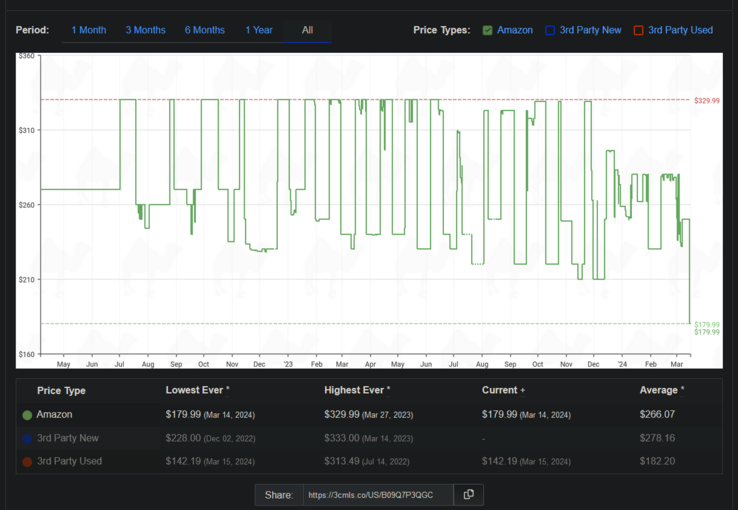
Task: Click the blue 3rd Party New circle icon
Action: (27, 438)
